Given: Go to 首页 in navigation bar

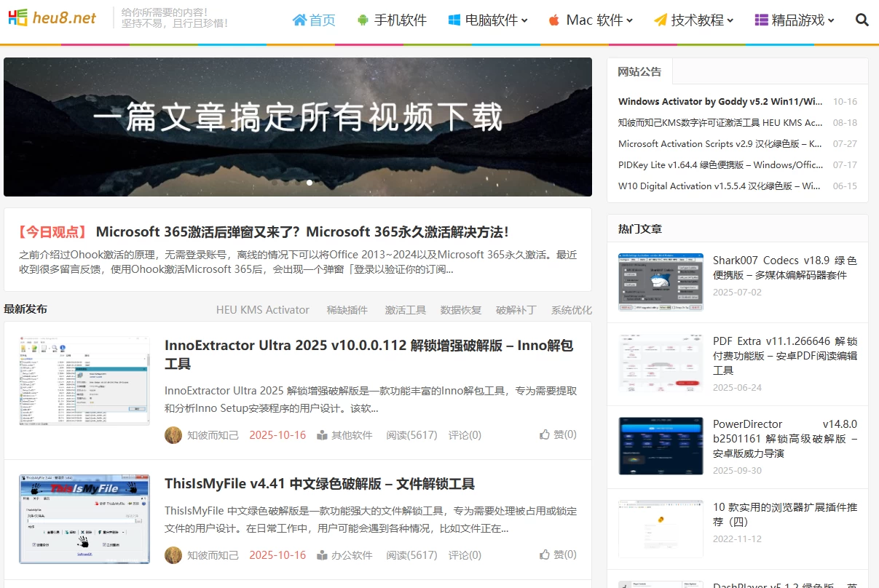Looking at the screenshot, I should [x=314, y=20].
